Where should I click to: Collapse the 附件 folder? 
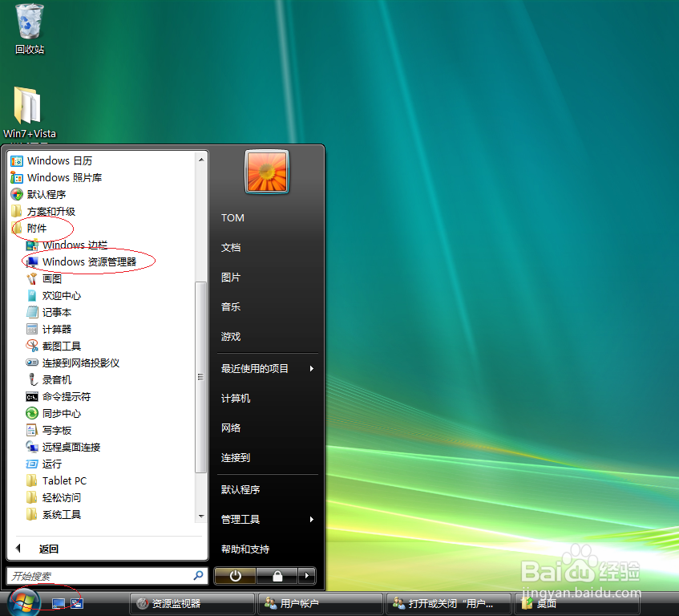29,229
